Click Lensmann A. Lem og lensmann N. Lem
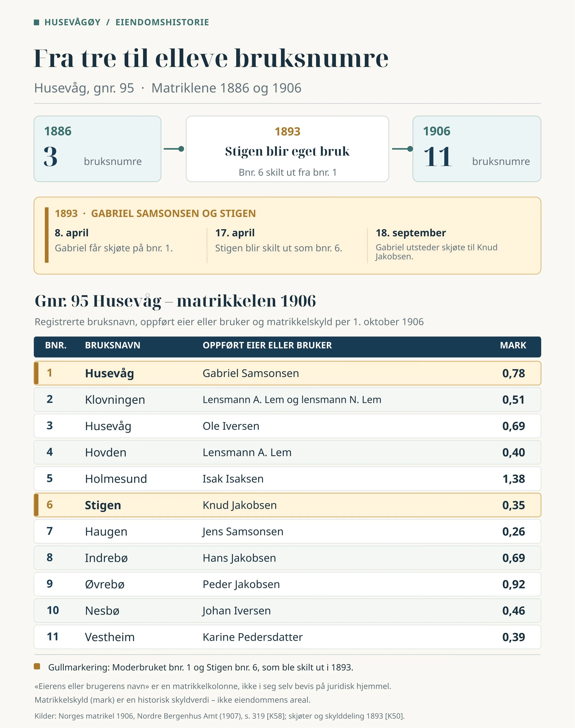This screenshot has width=575, height=728. [292, 400]
